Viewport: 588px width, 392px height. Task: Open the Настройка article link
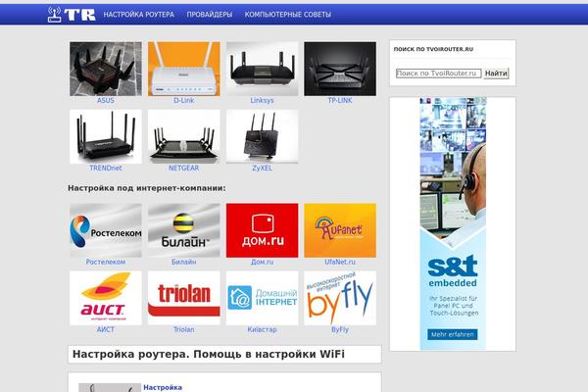point(163,387)
